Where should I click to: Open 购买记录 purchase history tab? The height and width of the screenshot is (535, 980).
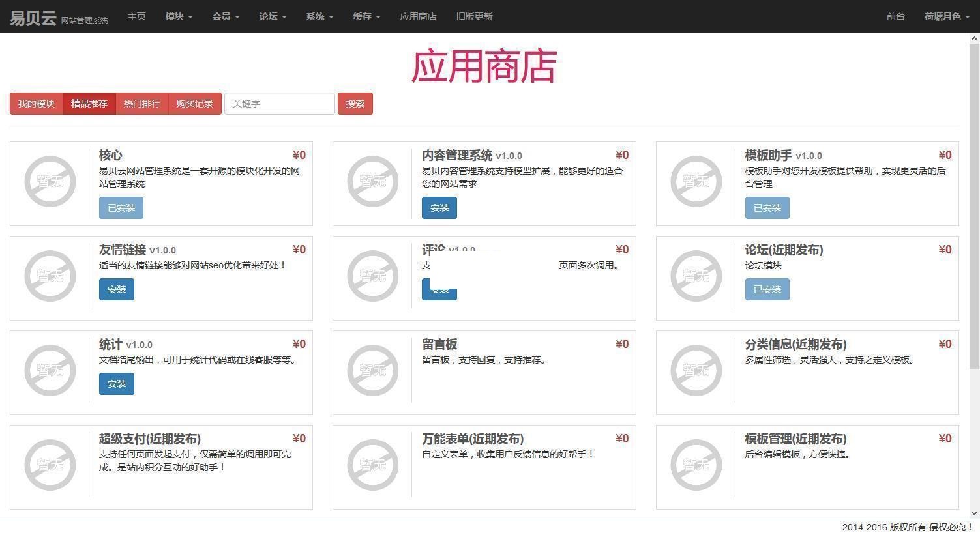pos(195,104)
